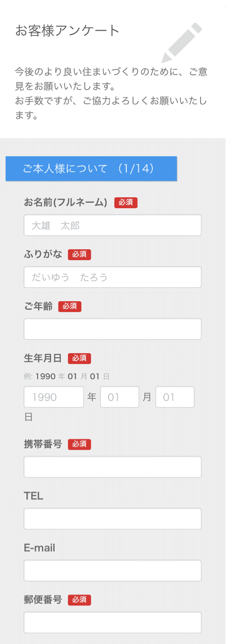Select the ご本人様について (1/14) section header
This screenshot has width=226, height=644.
(x=91, y=169)
